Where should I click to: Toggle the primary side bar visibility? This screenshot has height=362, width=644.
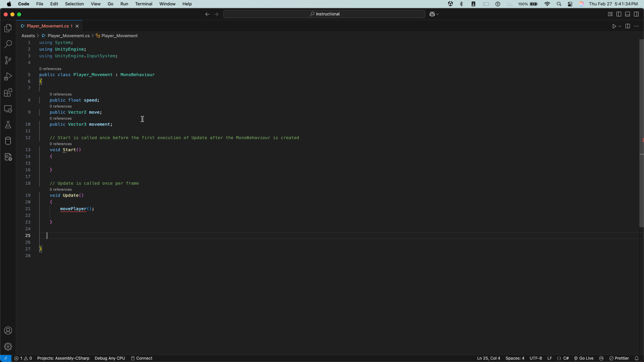[x=619, y=14]
